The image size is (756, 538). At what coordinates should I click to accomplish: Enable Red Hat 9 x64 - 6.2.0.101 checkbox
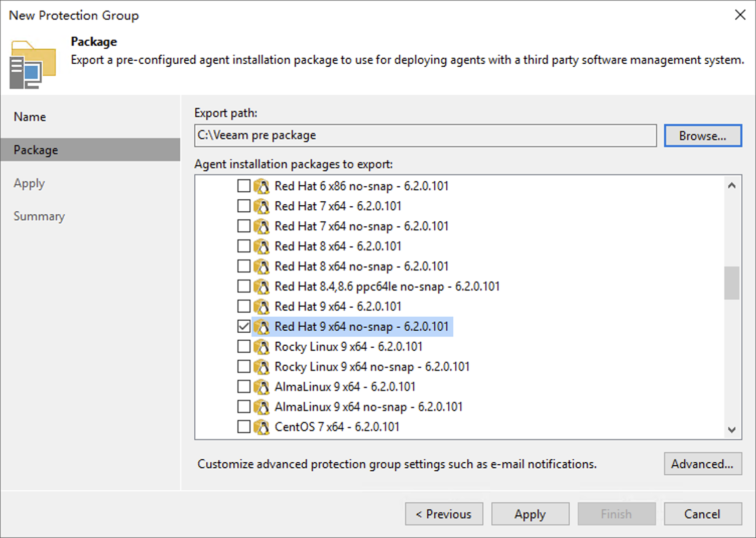[244, 306]
